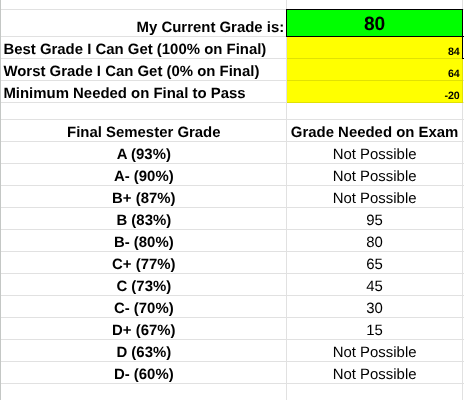Click the B- (80%) grade cell
This screenshot has height=400, width=464.
pyautogui.click(x=143, y=241)
